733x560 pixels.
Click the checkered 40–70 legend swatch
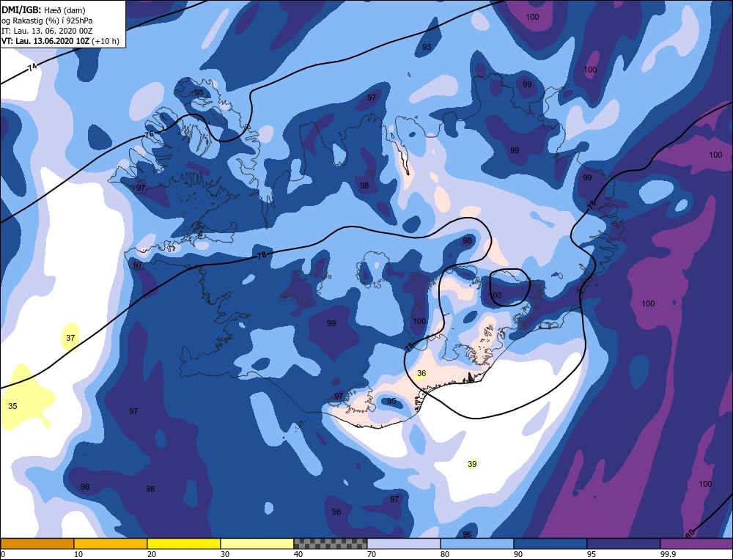pos(331,544)
